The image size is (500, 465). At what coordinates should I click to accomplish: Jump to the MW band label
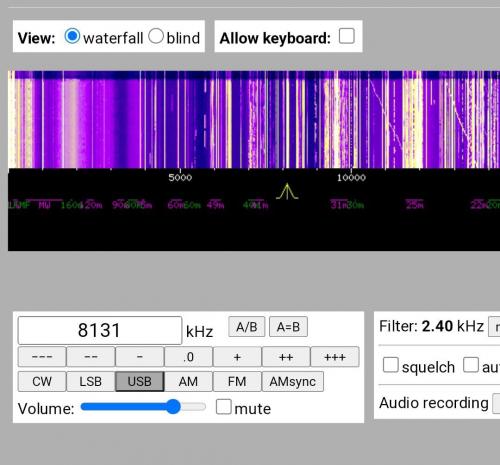point(44,205)
